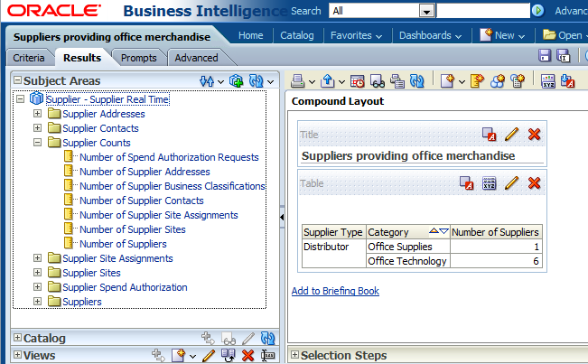
Task: Click Format Container icon on Title view
Action: pyautogui.click(x=489, y=135)
